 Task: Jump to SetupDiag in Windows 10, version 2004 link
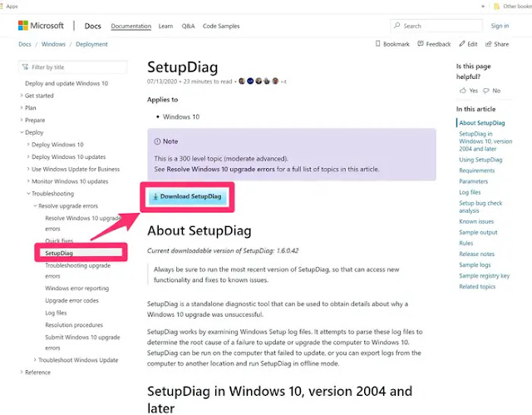pos(485,141)
